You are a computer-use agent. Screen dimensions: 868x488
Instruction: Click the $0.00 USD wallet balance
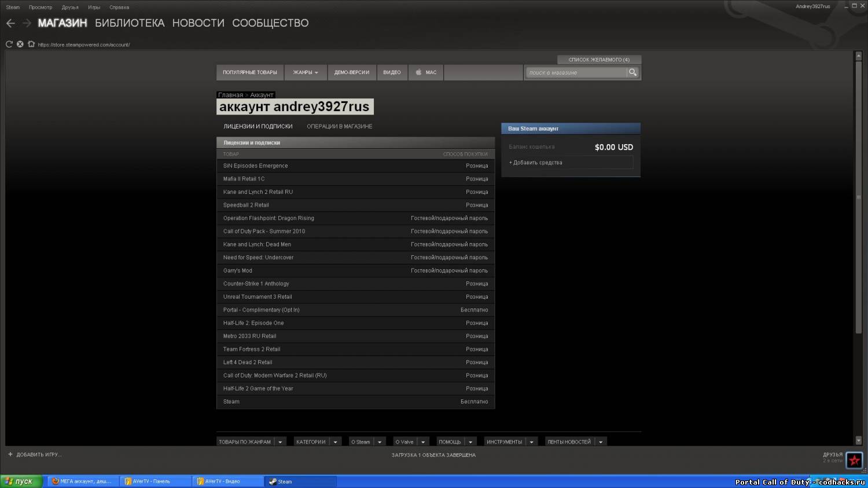[x=614, y=147]
